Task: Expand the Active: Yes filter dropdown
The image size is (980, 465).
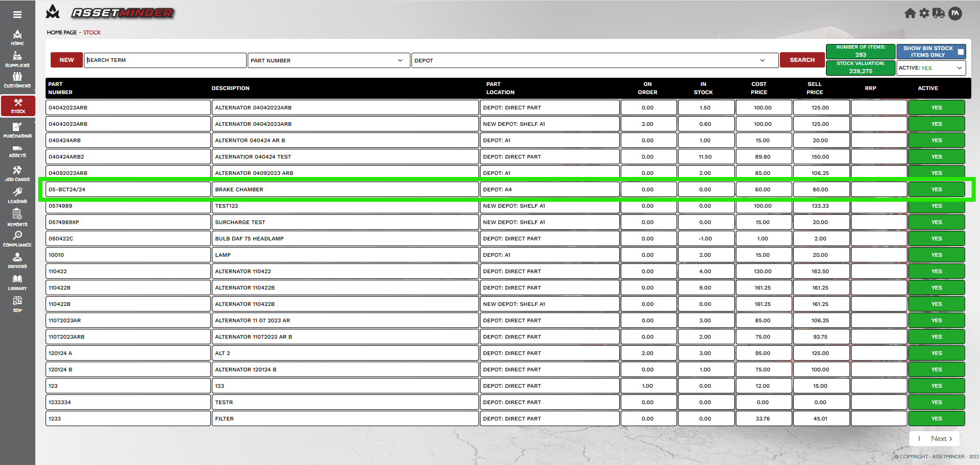Action: click(931, 68)
